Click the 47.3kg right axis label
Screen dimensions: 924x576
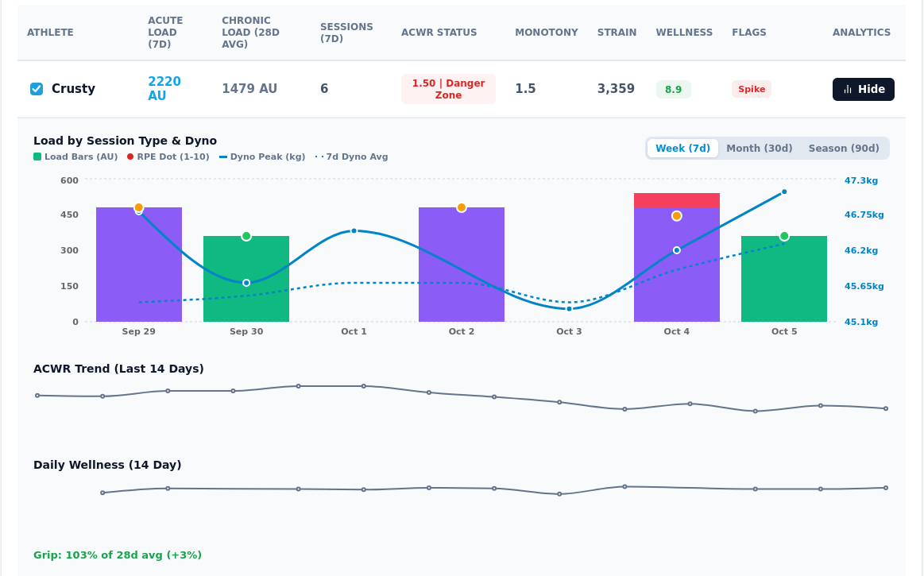(861, 180)
